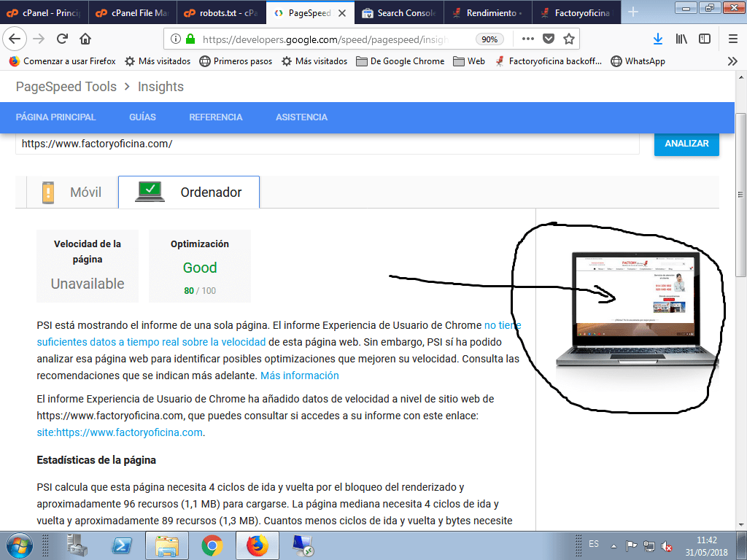Open the Action Center flag icon
747x560 pixels.
(x=631, y=545)
